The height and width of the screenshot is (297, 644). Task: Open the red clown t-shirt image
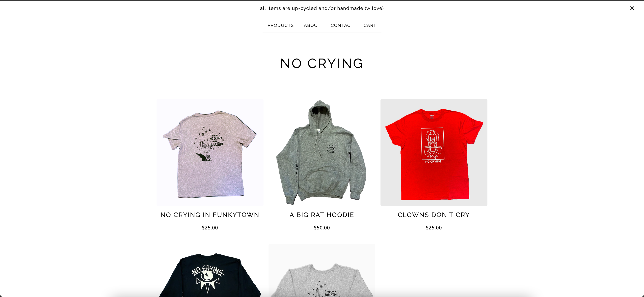(434, 152)
